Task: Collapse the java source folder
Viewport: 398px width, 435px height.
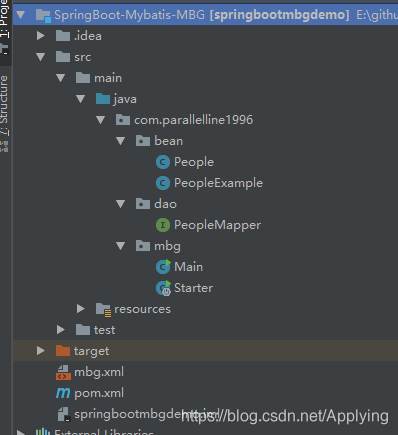Action: (81, 99)
